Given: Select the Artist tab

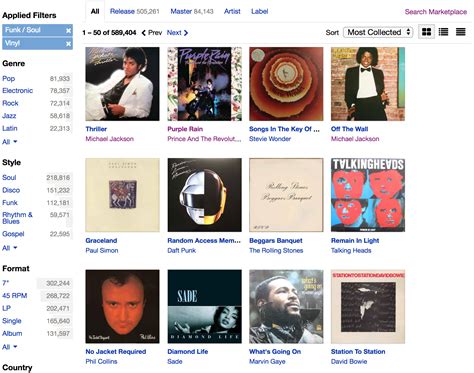Looking at the screenshot, I should tap(232, 11).
